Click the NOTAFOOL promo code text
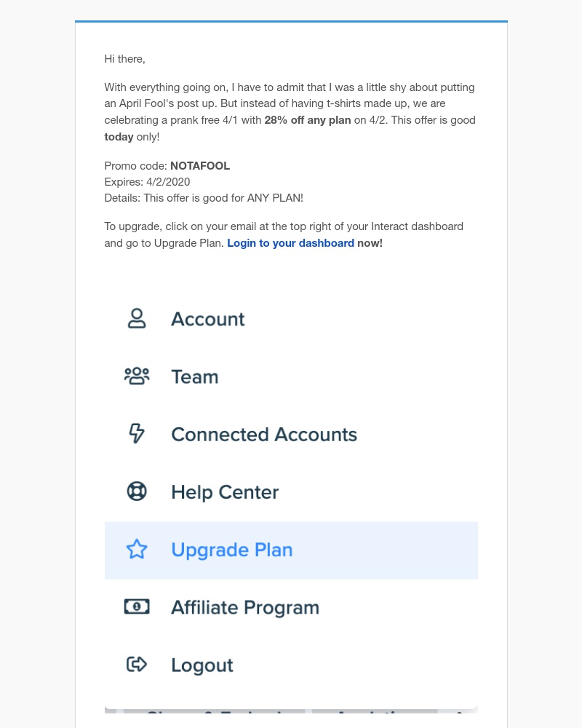Image resolution: width=582 pixels, height=728 pixels. tap(200, 166)
